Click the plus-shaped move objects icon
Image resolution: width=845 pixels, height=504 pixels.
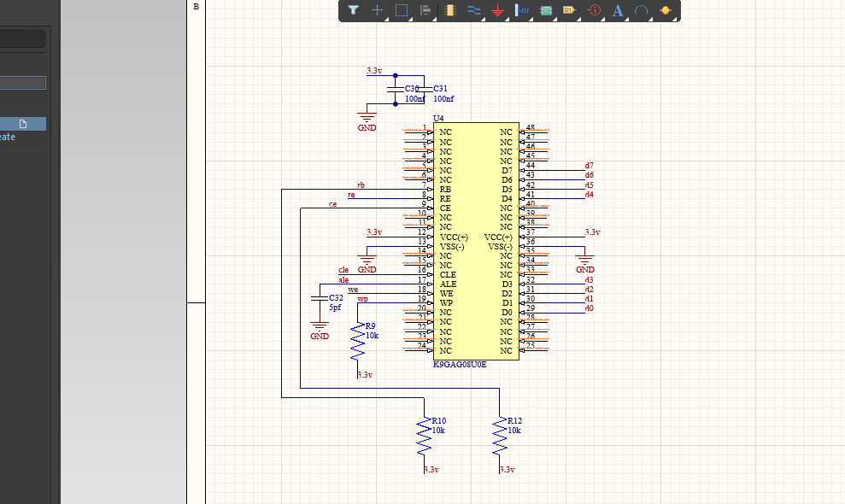(377, 11)
